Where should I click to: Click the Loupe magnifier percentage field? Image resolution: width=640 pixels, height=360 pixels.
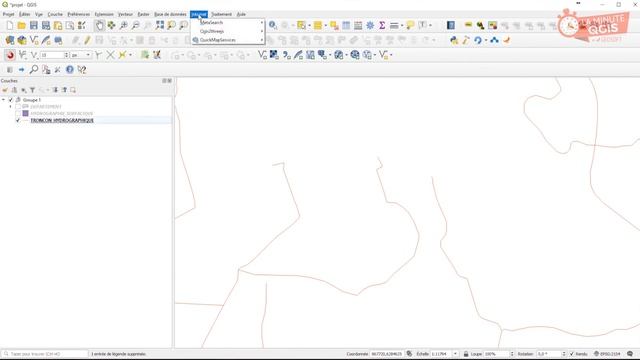pos(496,354)
